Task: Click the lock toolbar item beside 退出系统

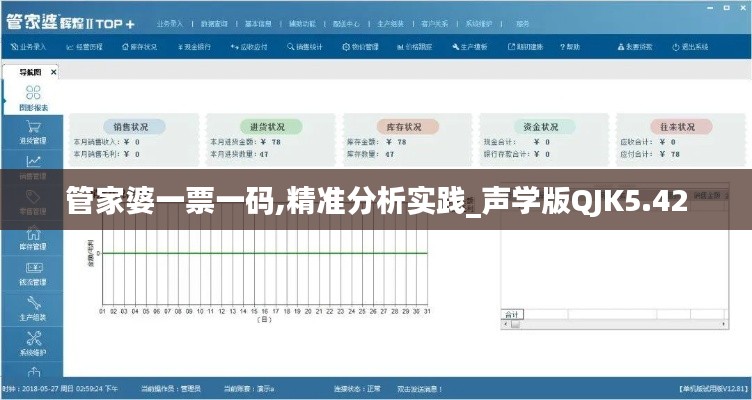Action: coord(635,47)
